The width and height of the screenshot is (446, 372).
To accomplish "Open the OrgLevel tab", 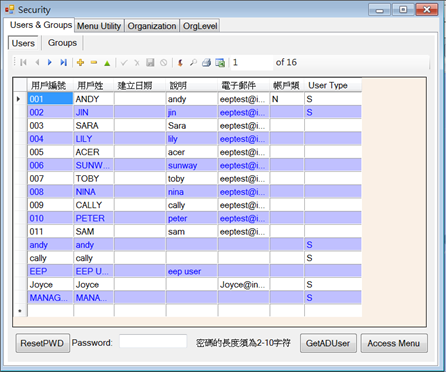I will [200, 26].
